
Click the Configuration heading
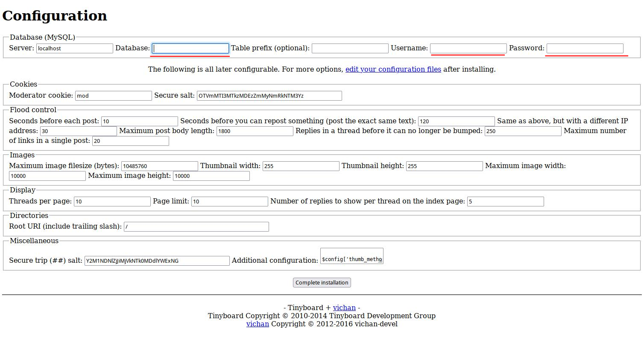click(55, 16)
